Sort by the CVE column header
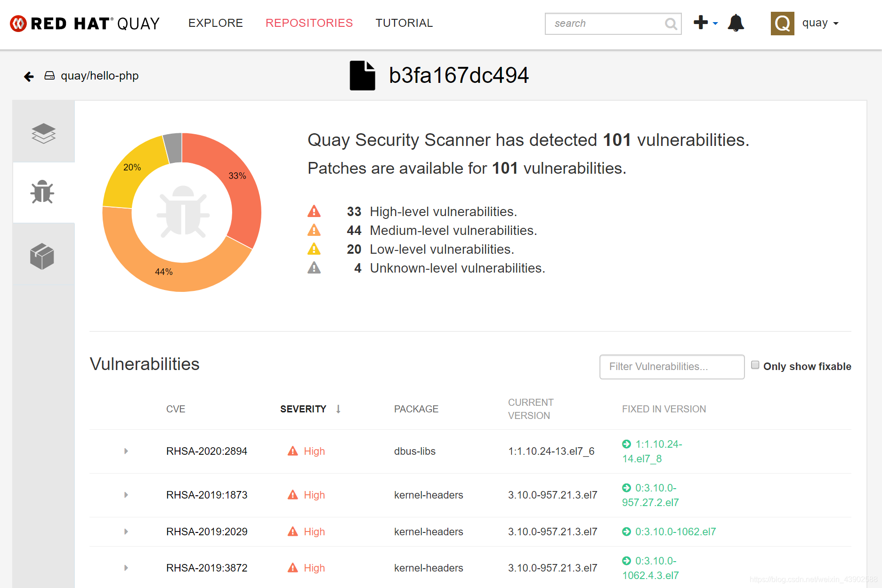This screenshot has height=588, width=882. pos(176,409)
